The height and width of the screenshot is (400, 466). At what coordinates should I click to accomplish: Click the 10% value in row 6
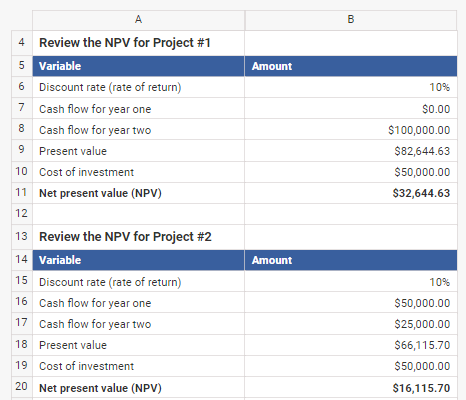(351, 87)
